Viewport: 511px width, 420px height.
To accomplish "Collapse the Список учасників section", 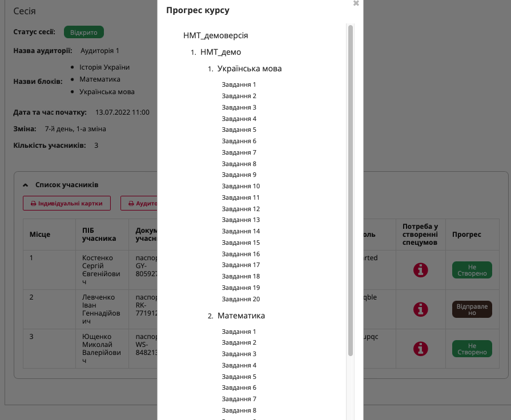I will [x=26, y=184].
